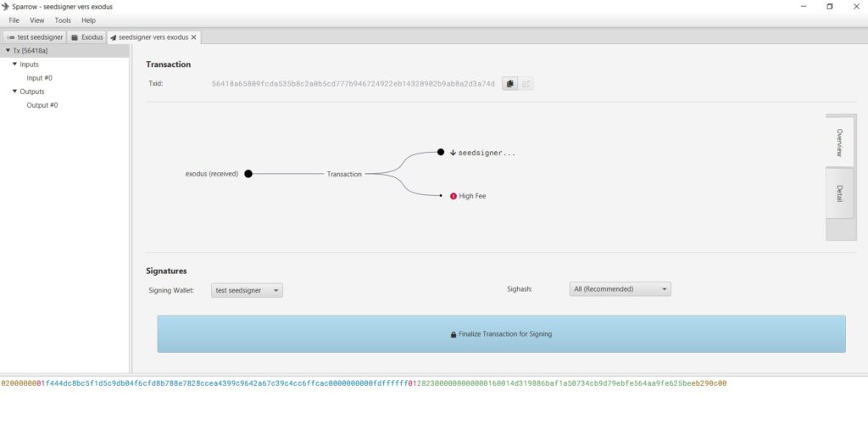Click the wallet icon on Exodus tab

pyautogui.click(x=75, y=37)
